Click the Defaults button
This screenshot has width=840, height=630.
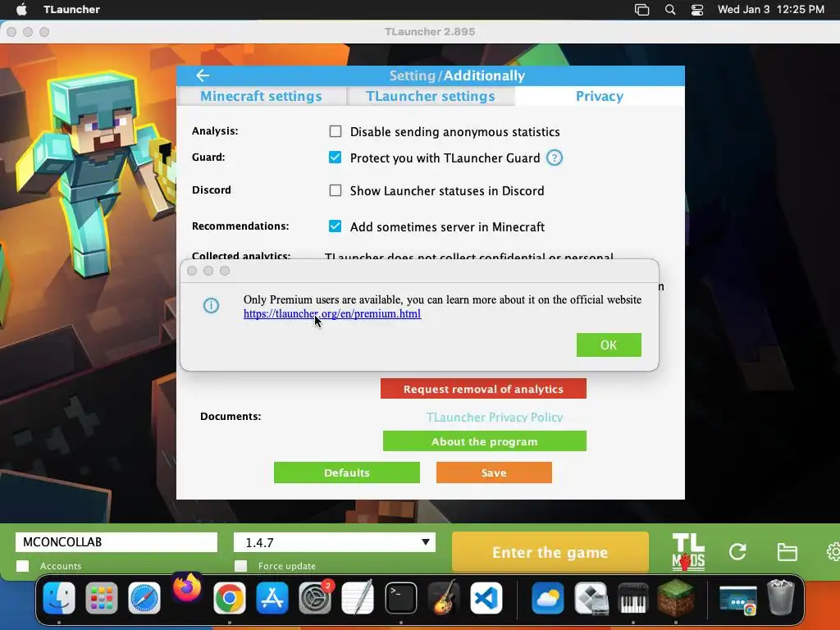pyautogui.click(x=347, y=472)
